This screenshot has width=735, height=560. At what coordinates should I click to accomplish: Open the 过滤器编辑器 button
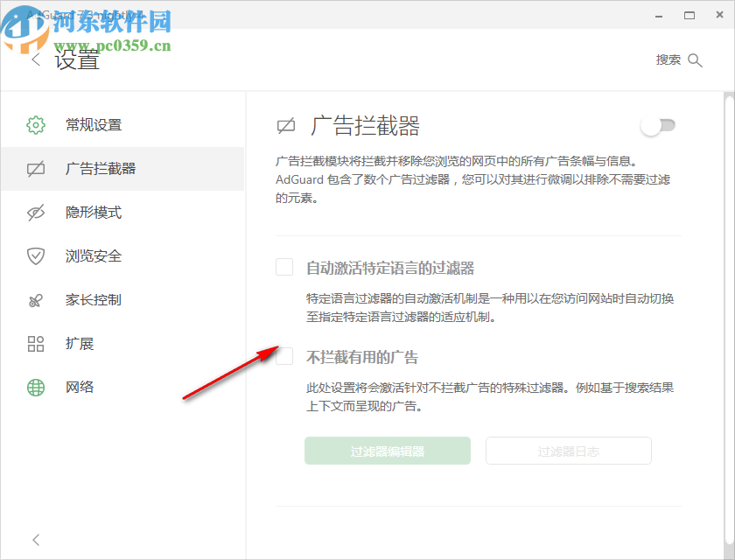pos(387,451)
